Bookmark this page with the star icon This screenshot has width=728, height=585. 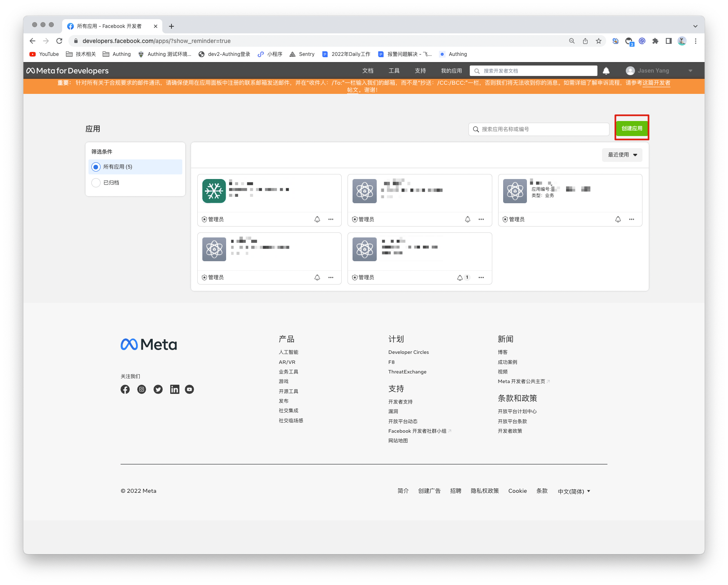(x=599, y=41)
